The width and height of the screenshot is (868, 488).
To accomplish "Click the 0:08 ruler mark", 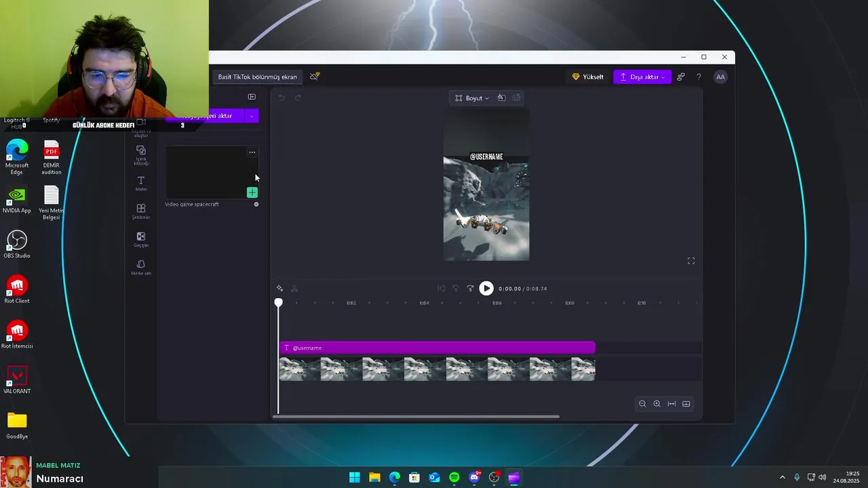I will pyautogui.click(x=570, y=303).
